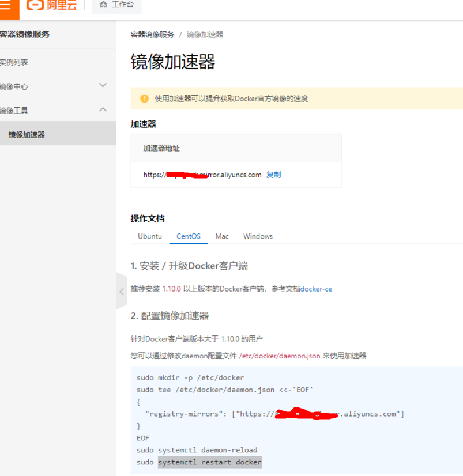Switch to the Ubuntu tab
Viewport: 463px width, 476px height.
(150, 236)
